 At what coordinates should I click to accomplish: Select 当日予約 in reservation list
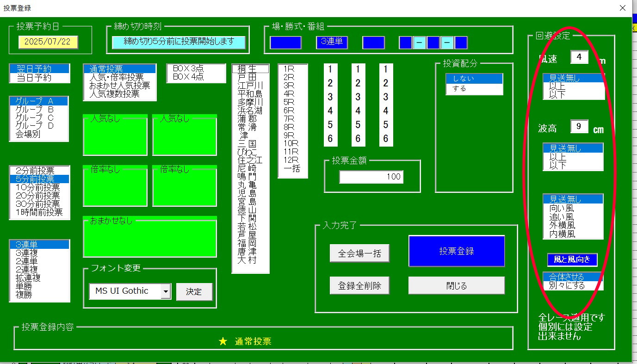(x=40, y=78)
